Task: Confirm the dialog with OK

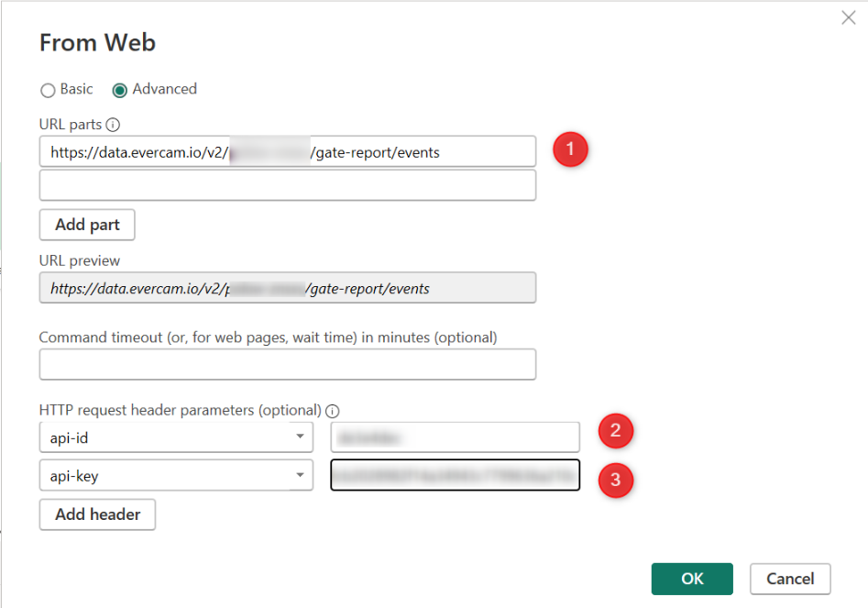Action: click(x=692, y=579)
